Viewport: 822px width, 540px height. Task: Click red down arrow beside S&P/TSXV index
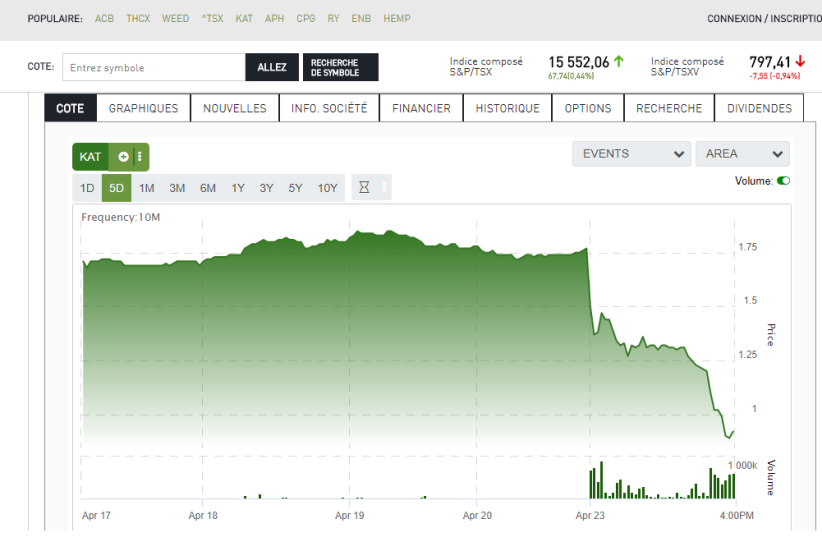[x=800, y=62]
